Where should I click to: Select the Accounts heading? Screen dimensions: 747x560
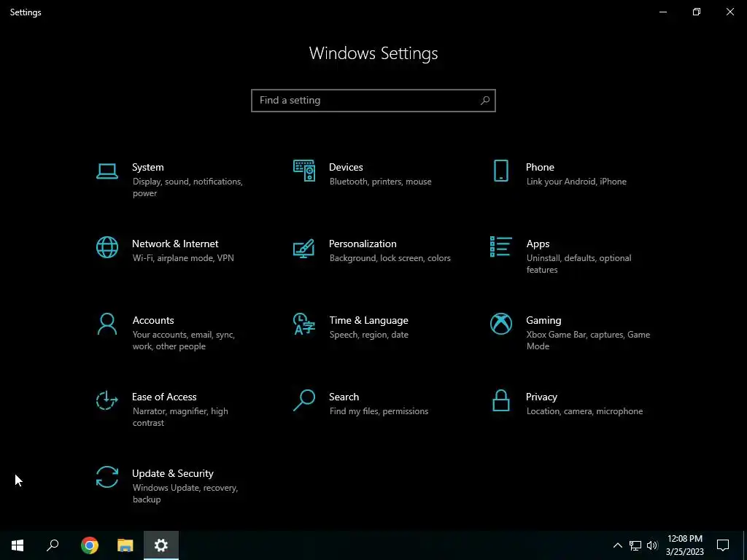pos(153,321)
